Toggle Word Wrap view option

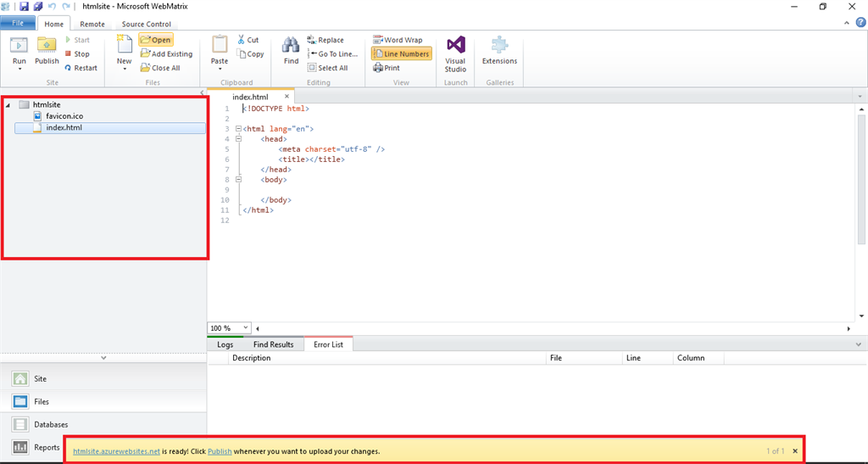click(398, 40)
